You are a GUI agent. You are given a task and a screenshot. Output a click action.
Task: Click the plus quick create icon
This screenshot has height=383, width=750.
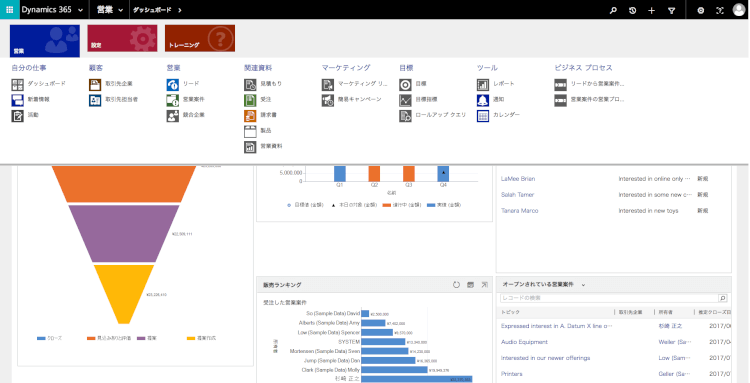(x=651, y=10)
